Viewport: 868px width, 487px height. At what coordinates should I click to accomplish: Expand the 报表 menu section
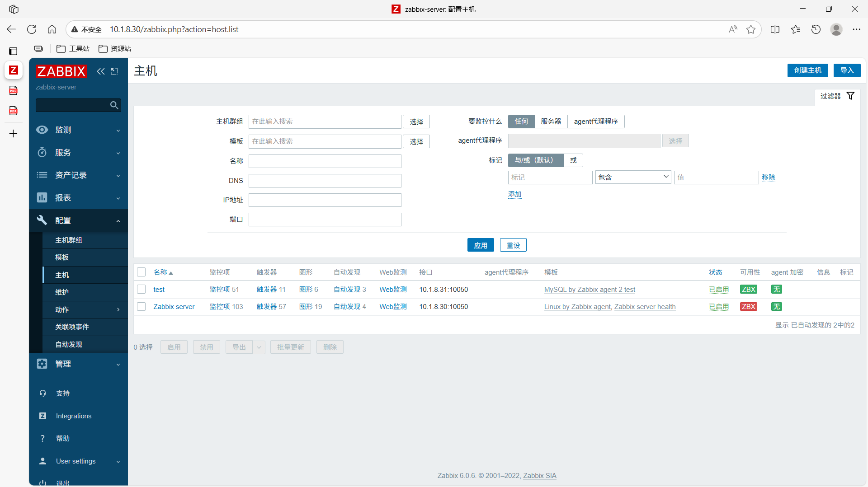pos(78,198)
